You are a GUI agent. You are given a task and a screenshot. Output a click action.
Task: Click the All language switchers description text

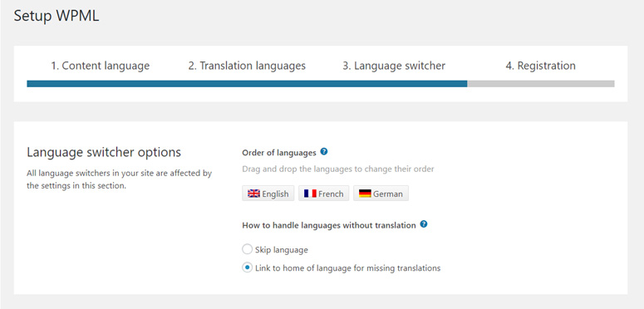119,179
